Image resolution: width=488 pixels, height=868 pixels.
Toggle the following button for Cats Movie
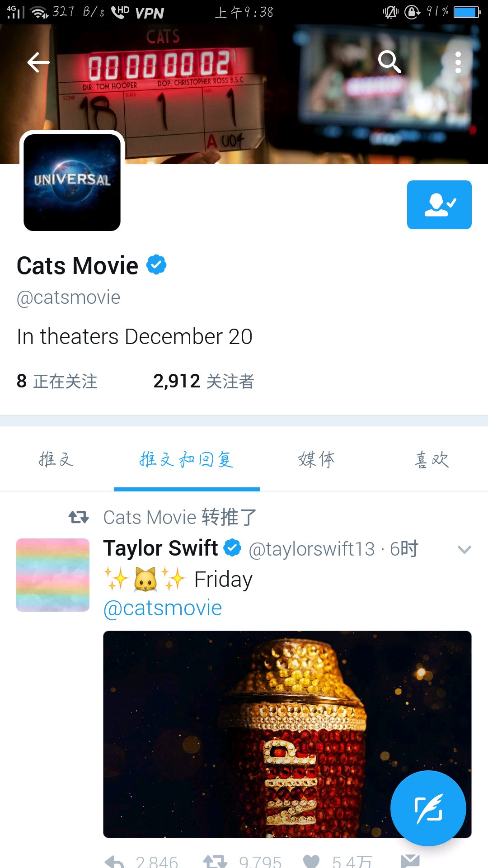tap(439, 205)
